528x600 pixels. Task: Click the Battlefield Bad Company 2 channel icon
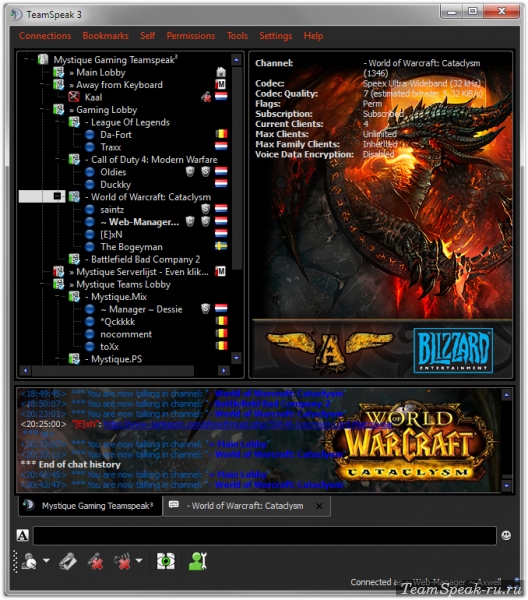pos(74,259)
